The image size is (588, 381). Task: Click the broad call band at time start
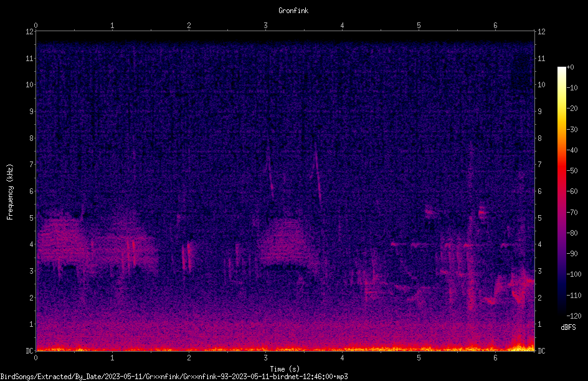coord(62,242)
